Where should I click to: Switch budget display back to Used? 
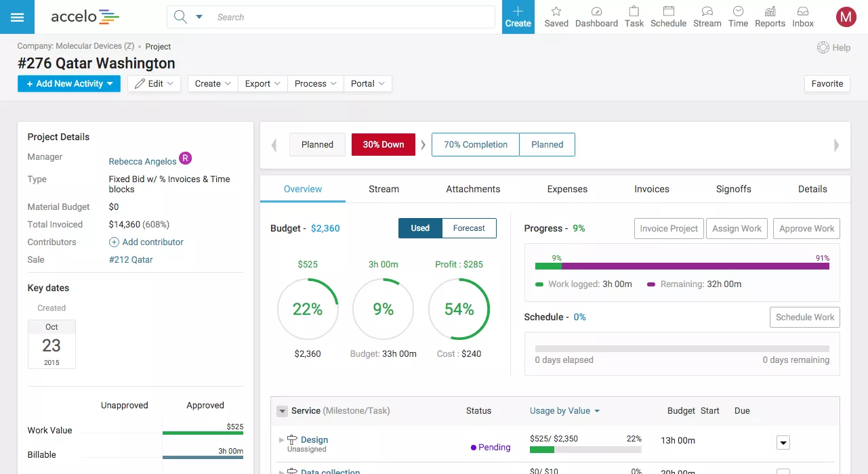coord(419,228)
